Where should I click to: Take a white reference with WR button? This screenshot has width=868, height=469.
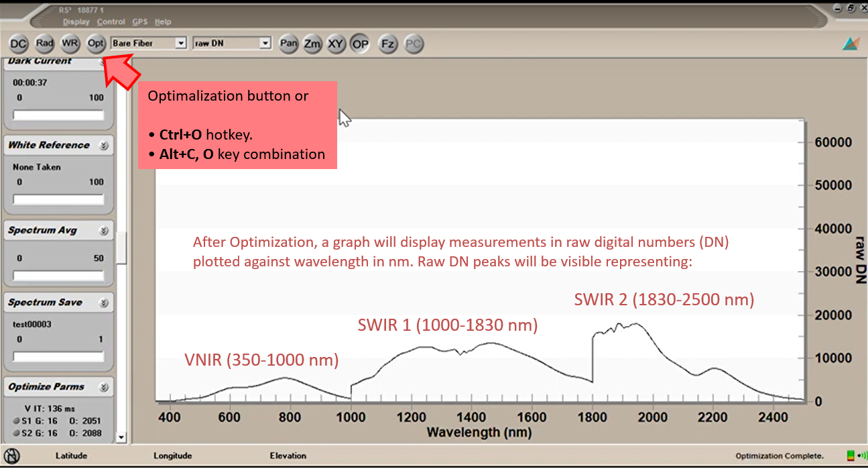click(70, 44)
